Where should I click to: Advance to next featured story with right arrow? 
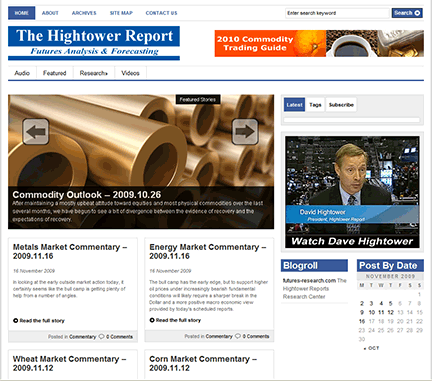tap(245, 132)
